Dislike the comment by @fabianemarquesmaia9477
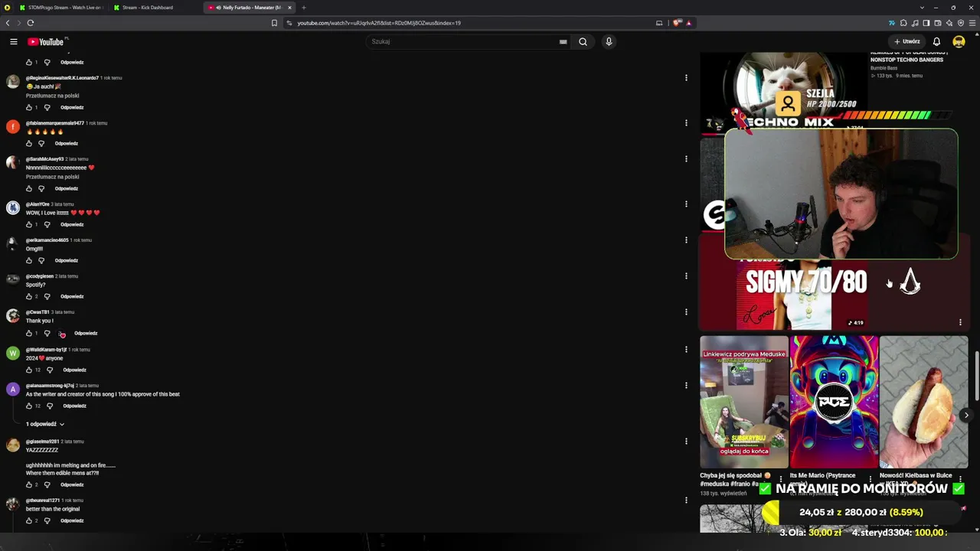Image resolution: width=980 pixels, height=551 pixels. 41,143
